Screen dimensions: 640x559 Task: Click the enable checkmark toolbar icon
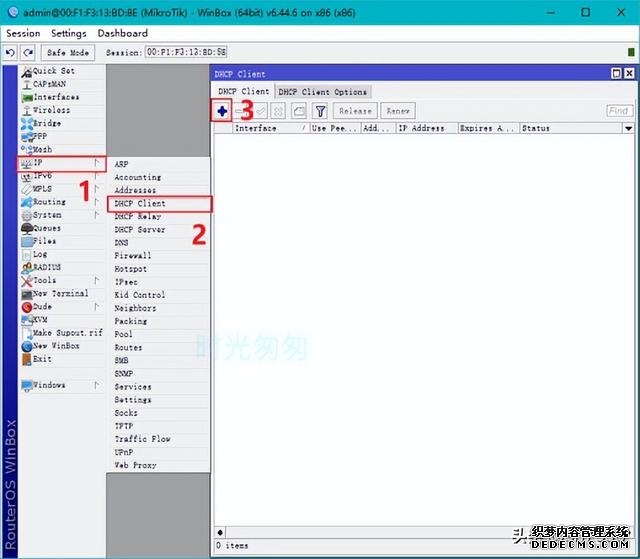point(261,111)
